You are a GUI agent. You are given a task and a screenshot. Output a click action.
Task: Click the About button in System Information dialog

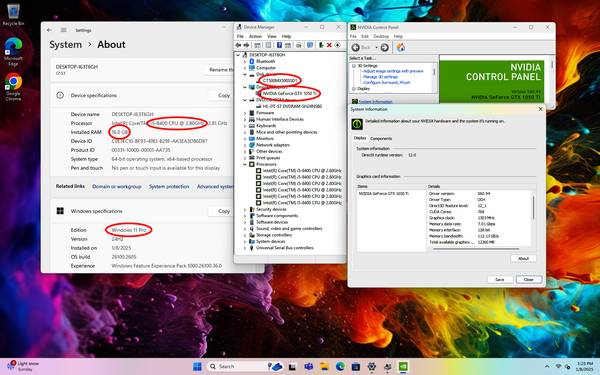(x=523, y=259)
